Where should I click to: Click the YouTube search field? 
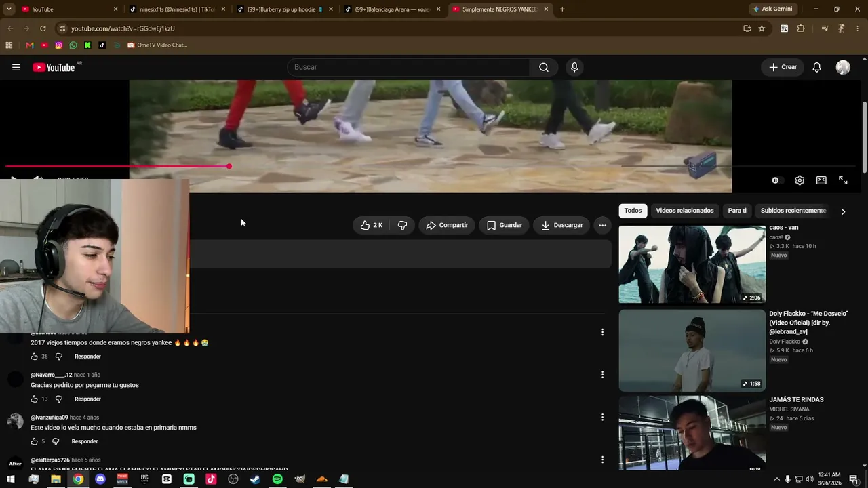coord(408,67)
